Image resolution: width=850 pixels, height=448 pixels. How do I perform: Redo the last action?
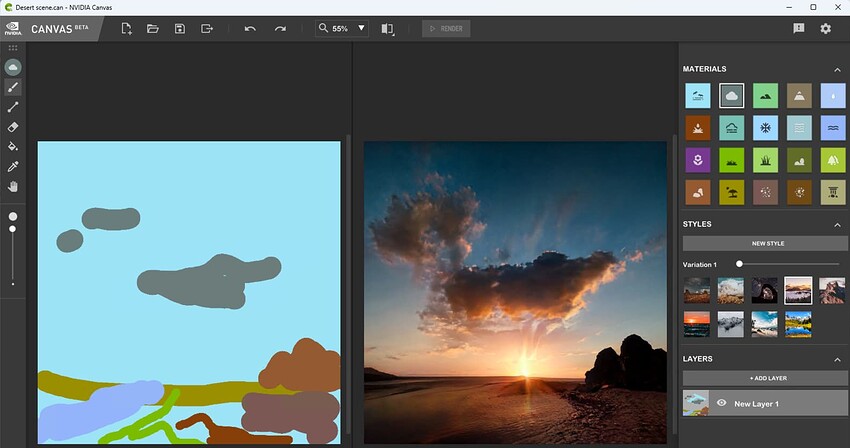pyautogui.click(x=280, y=29)
